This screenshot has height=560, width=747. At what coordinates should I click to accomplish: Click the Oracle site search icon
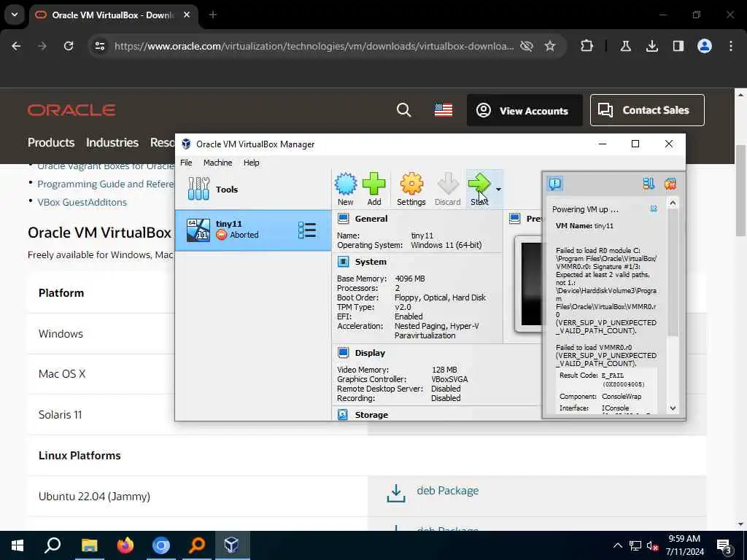(x=403, y=110)
